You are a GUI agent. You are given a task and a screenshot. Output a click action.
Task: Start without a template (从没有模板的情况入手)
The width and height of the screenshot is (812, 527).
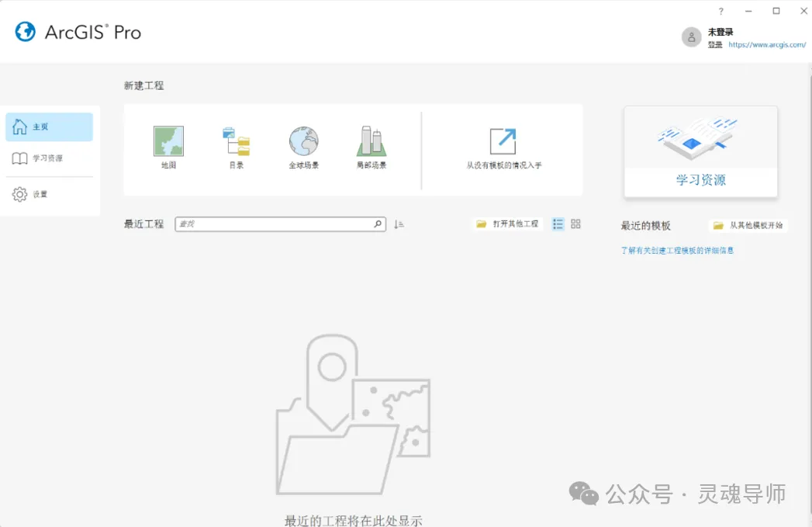[x=503, y=148]
